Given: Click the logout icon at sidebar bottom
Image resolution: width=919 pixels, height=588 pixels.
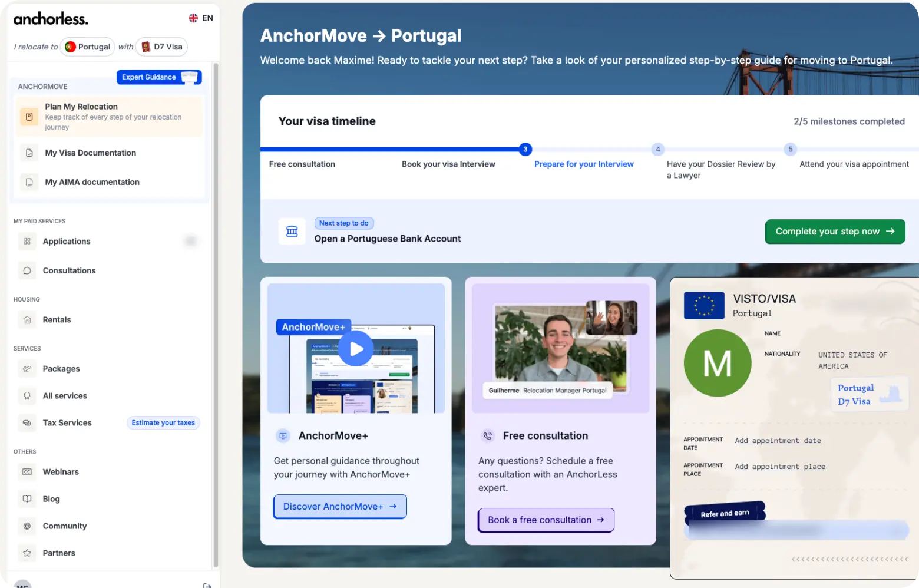Looking at the screenshot, I should 207,585.
